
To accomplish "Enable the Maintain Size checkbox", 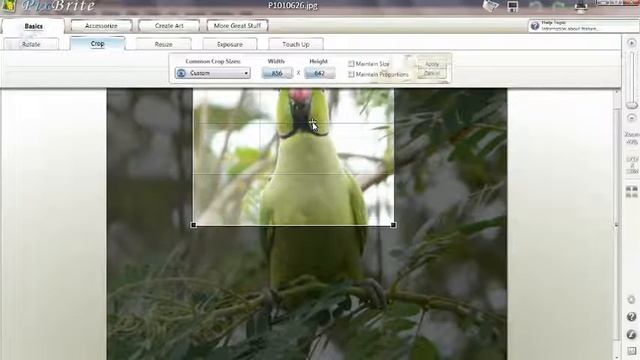I will [351, 64].
